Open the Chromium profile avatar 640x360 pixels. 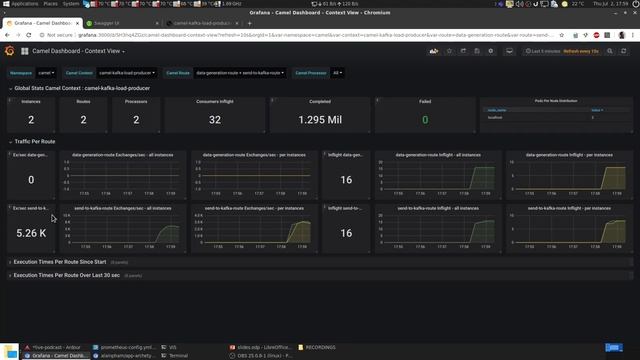(x=622, y=36)
